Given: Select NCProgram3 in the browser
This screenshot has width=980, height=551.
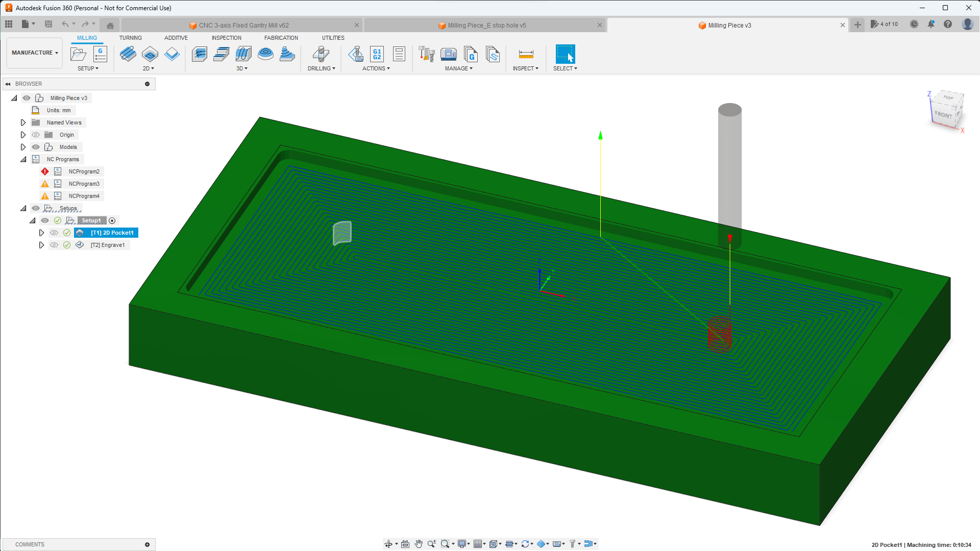Looking at the screenshot, I should pyautogui.click(x=84, y=184).
